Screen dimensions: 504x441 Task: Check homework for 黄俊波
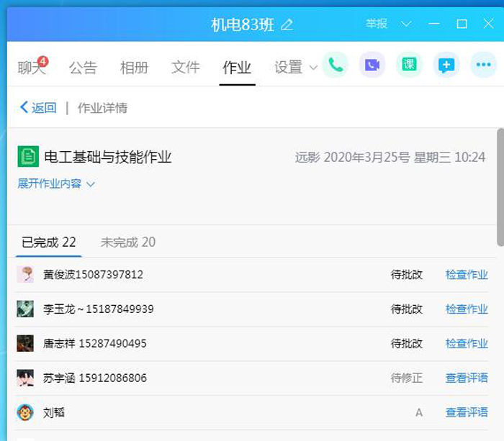click(x=467, y=275)
